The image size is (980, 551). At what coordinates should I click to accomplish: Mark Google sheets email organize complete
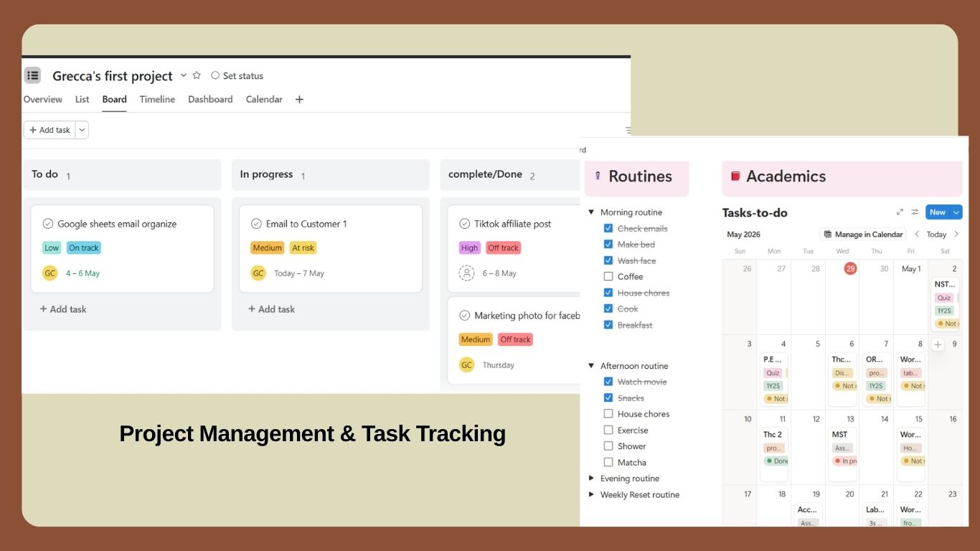48,224
